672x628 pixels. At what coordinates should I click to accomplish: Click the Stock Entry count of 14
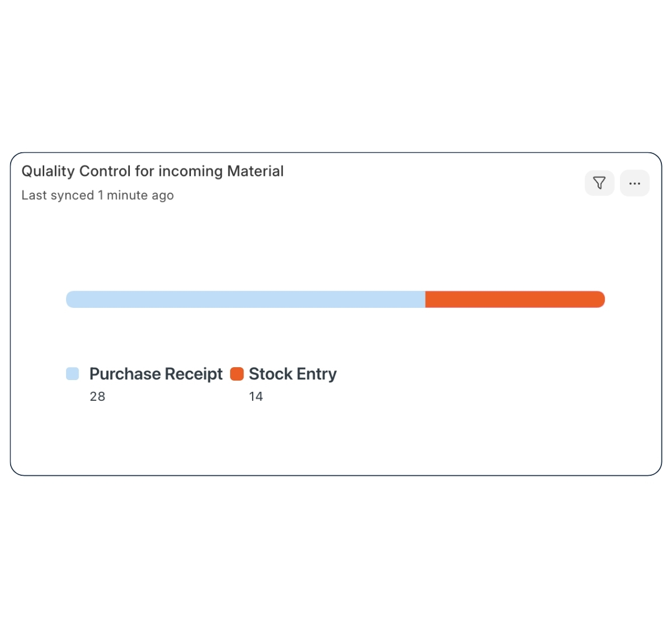click(256, 396)
